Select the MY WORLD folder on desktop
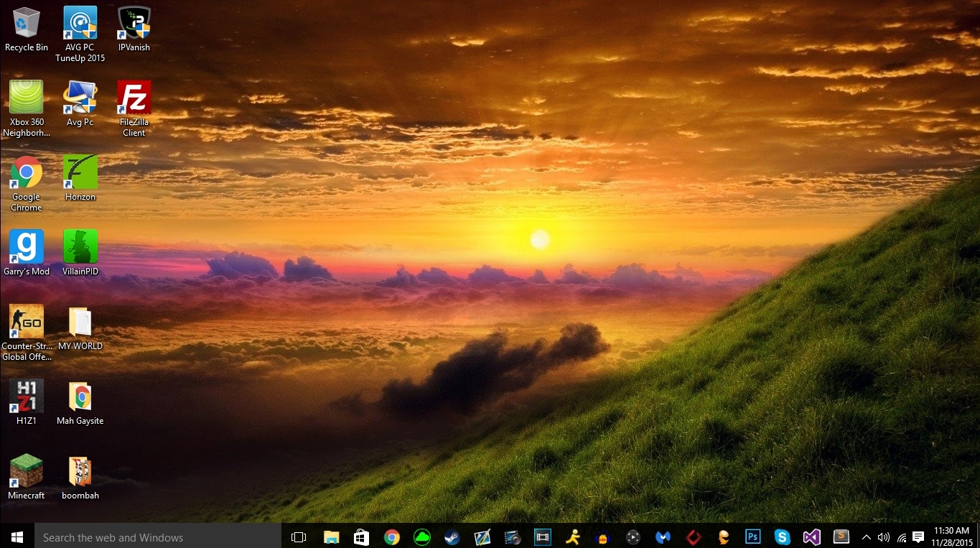 tap(80, 328)
